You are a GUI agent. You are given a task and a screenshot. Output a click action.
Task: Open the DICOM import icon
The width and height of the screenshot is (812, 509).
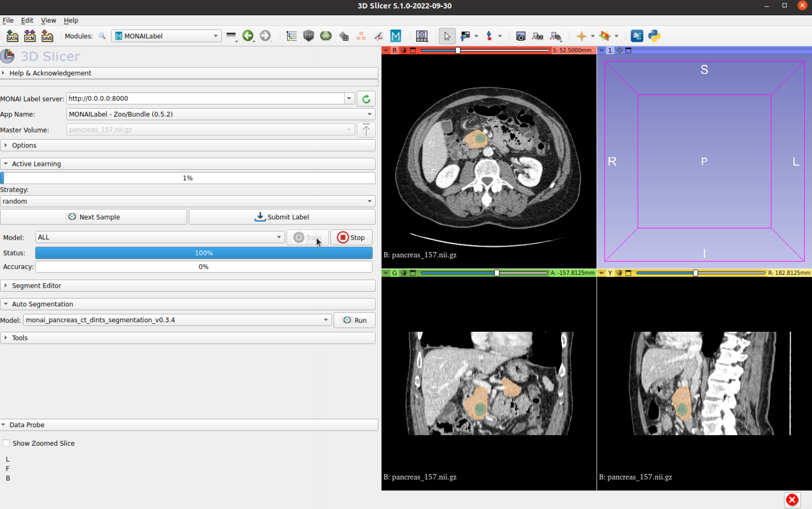click(30, 36)
